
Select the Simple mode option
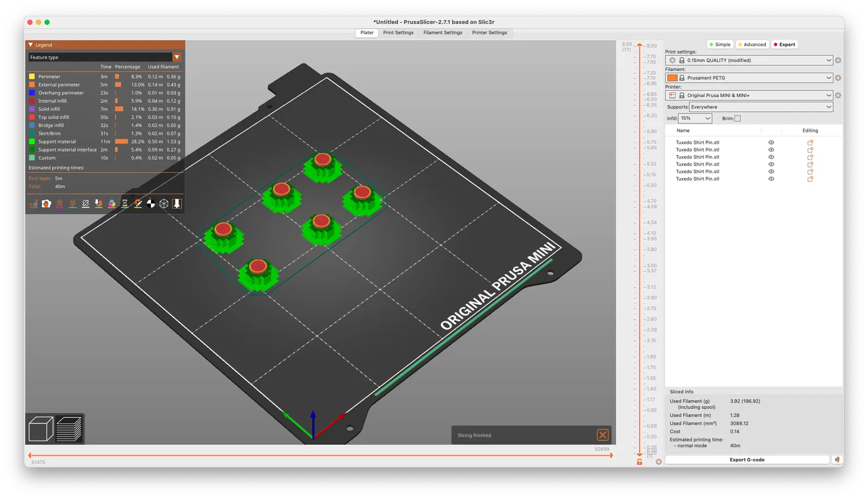720,44
